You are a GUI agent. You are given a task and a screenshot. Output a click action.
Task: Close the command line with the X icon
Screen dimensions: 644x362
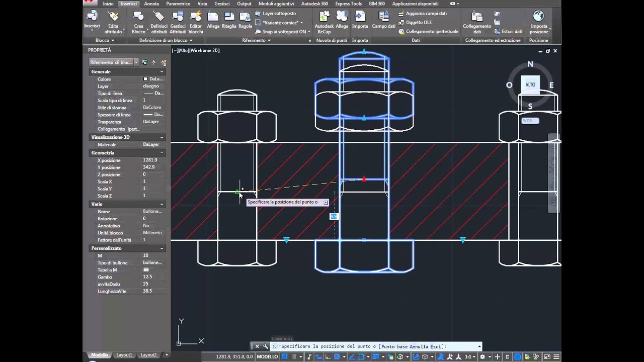[x=257, y=346]
